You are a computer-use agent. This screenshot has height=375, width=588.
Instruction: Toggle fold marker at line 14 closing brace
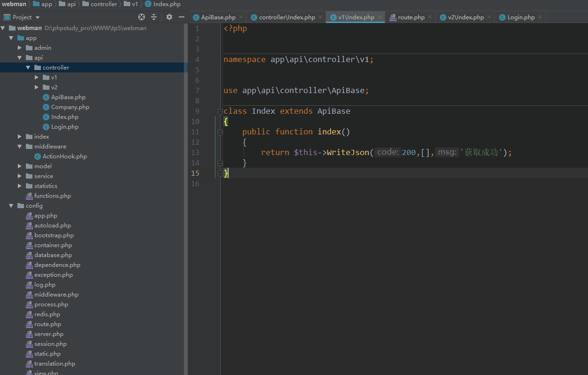tap(220, 163)
